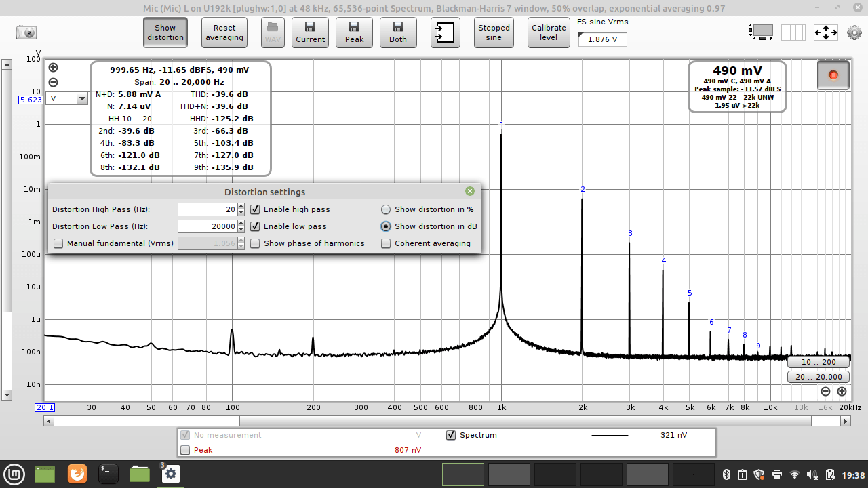Open volume tray icon
Viewport: 868px width, 488px height.
812,474
